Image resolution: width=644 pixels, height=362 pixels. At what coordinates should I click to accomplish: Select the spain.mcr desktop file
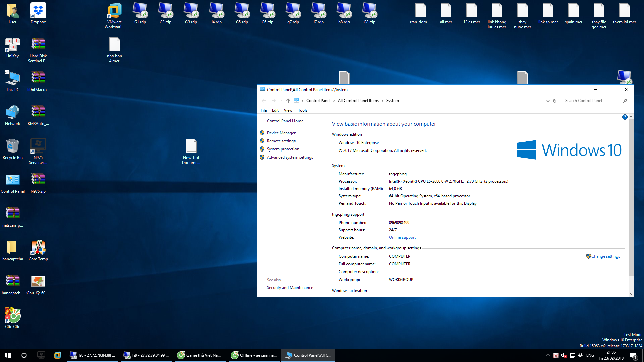573,13
